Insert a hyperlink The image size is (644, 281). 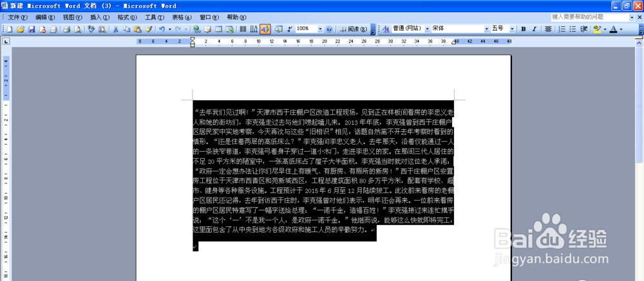coord(196,29)
